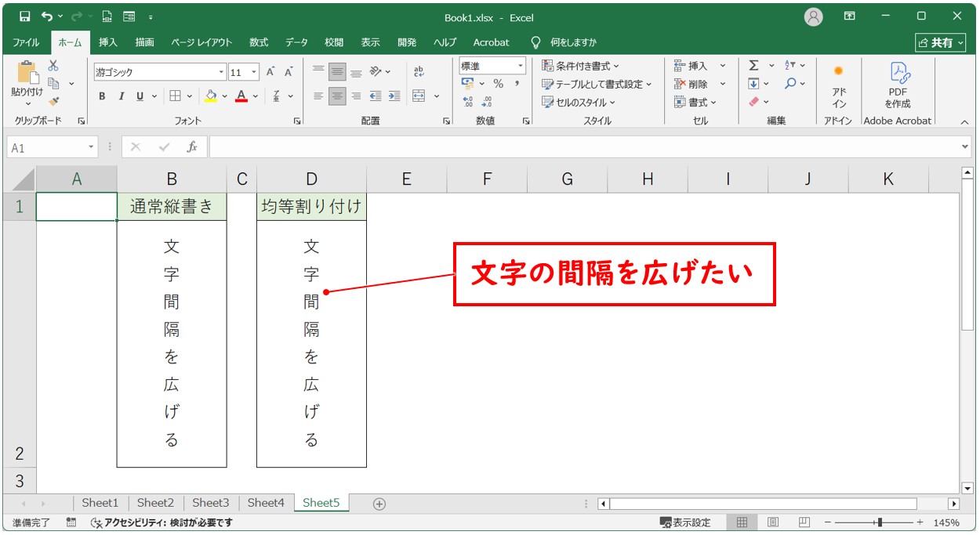Click the AutoSum sigma icon

pos(753,66)
